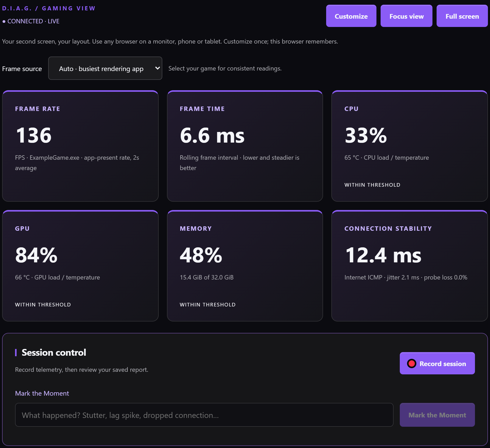The width and height of the screenshot is (490, 448).
Task: Click the Connection Stability 12.4 ms value
Action: [x=383, y=255]
